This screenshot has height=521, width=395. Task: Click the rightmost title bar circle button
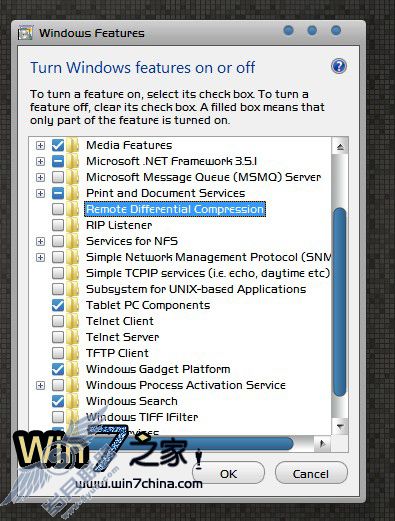[336, 31]
